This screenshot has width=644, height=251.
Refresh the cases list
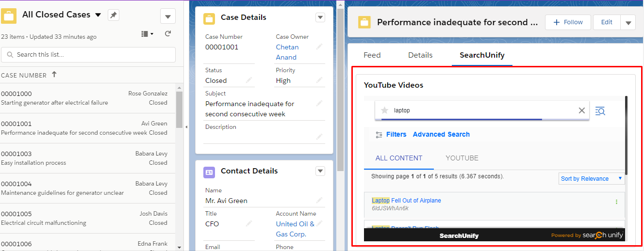point(168,34)
